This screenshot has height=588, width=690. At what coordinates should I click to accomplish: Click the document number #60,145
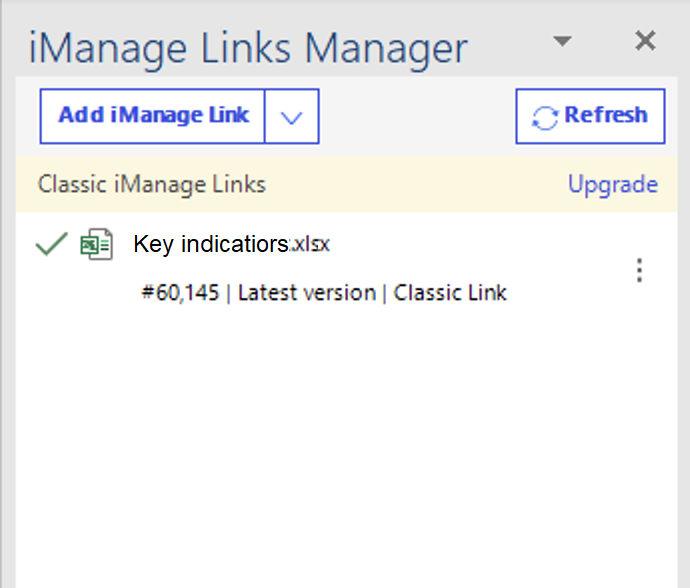coord(184,293)
